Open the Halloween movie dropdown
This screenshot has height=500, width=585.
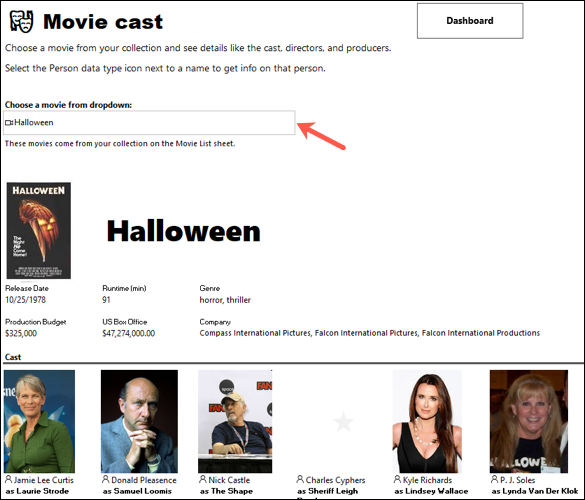click(x=149, y=122)
